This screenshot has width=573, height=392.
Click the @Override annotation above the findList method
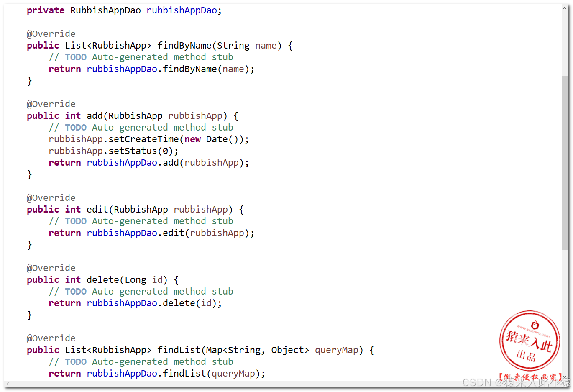(x=51, y=338)
